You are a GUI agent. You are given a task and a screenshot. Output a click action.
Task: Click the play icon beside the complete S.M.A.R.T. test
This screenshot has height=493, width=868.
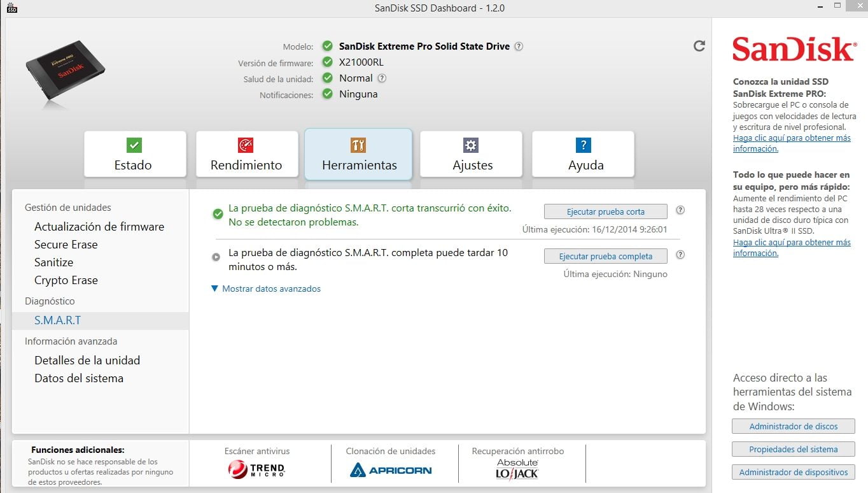[216, 257]
